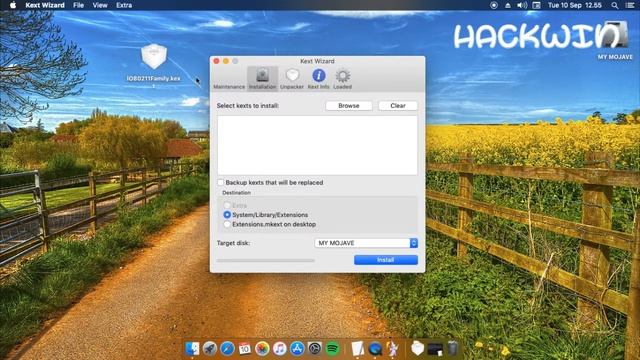This screenshot has width=640, height=360.
Task: Close the Kext Wizard window
Action: tap(216, 61)
